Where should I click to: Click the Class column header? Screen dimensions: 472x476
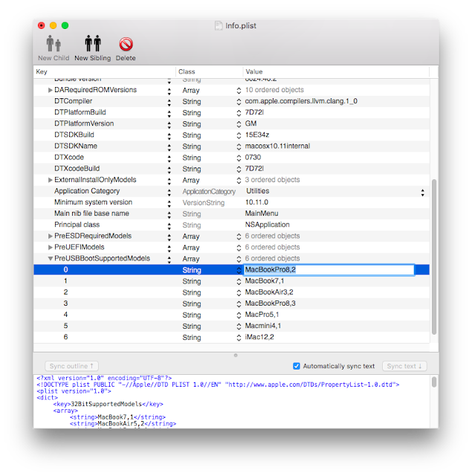(210, 72)
